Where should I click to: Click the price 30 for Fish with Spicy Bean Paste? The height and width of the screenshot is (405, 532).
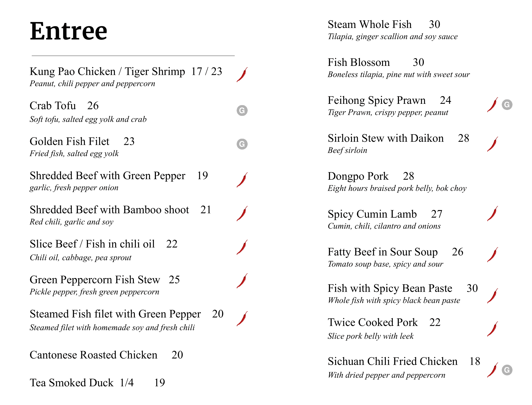coord(472,288)
